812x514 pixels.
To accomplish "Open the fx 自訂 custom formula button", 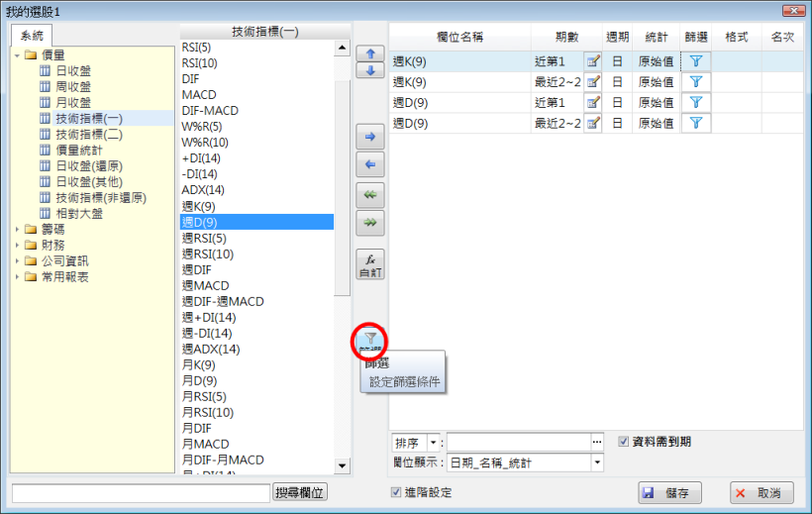I will tap(370, 264).
